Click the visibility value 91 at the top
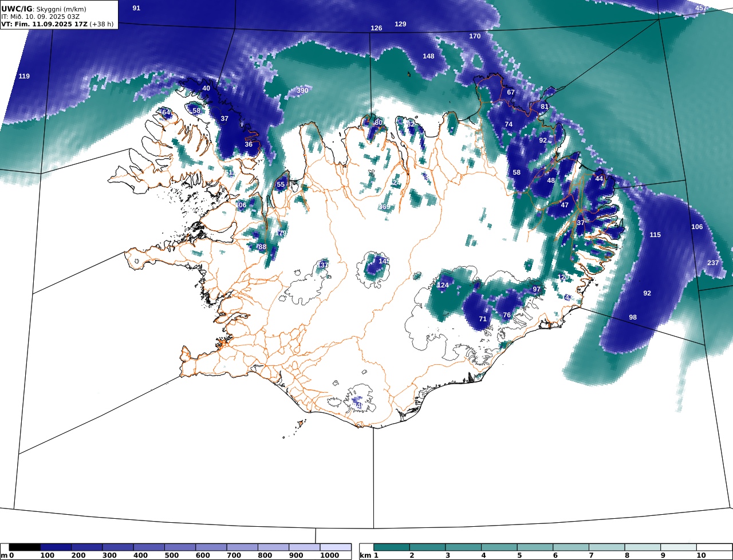Viewport: 733px width, 560px height. (x=136, y=8)
